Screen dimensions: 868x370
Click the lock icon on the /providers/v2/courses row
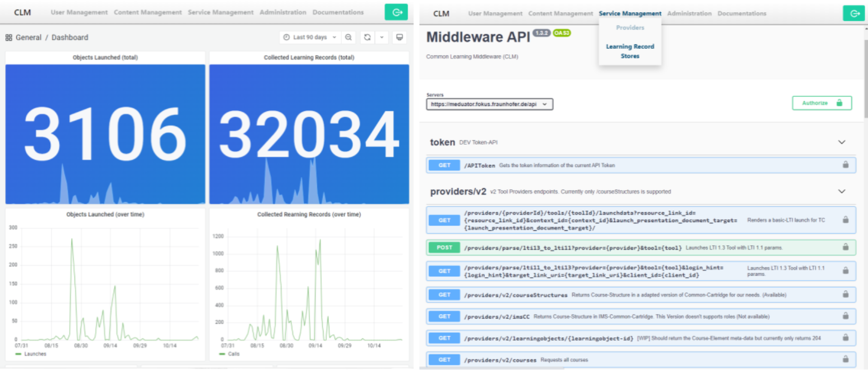pos(845,359)
